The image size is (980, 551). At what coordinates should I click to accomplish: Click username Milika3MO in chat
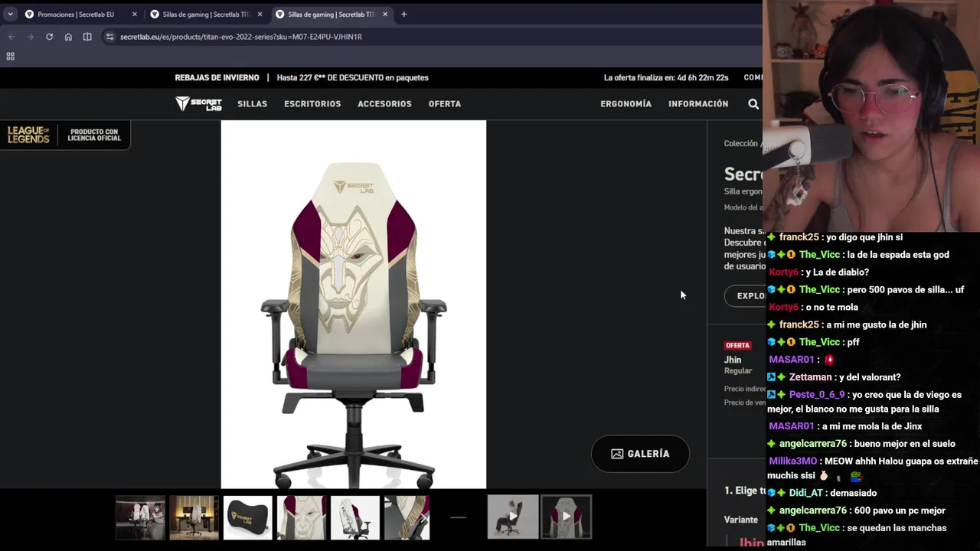click(792, 461)
